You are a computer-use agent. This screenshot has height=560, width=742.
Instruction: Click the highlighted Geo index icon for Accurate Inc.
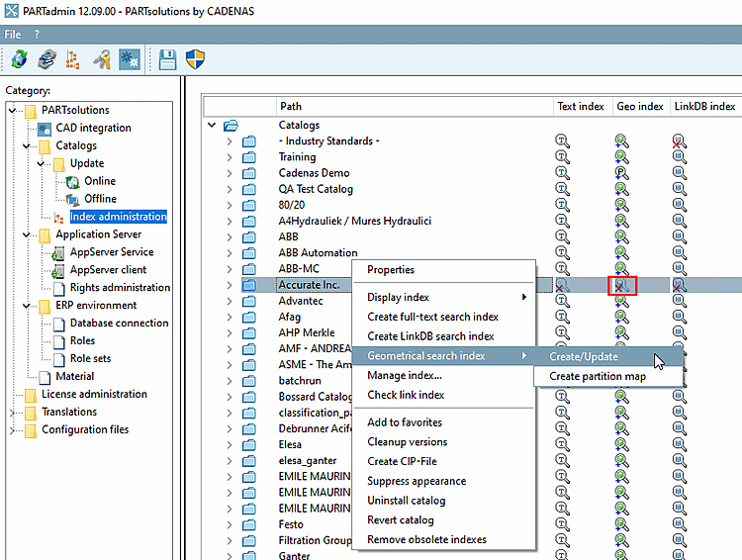click(x=621, y=285)
